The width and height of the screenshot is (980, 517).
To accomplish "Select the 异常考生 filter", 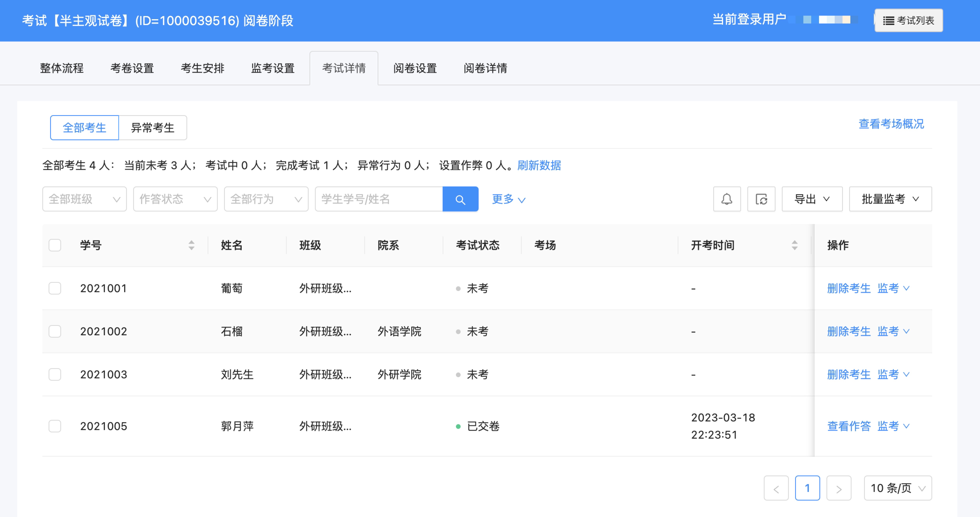I will point(153,128).
